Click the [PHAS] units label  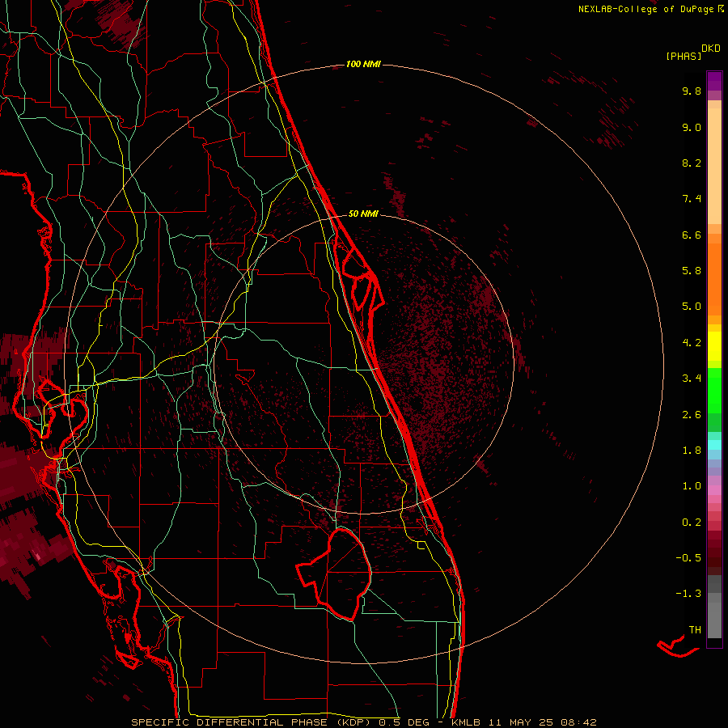684,57
